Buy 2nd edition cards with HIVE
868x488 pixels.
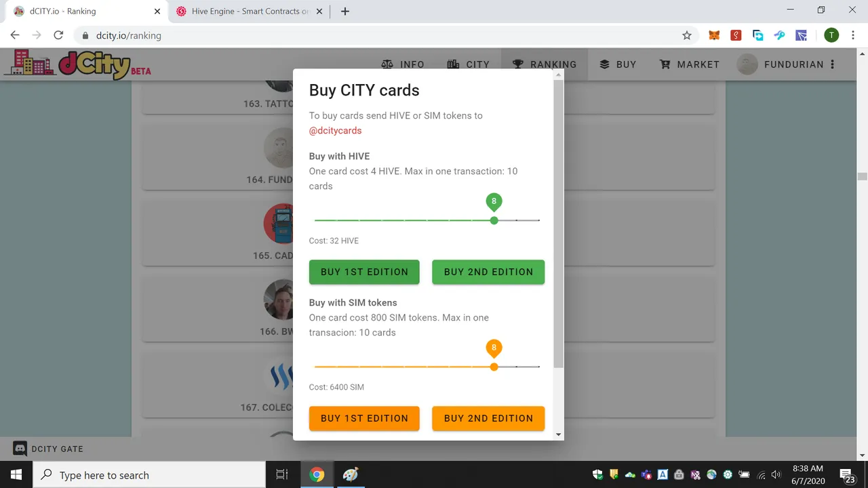point(488,272)
